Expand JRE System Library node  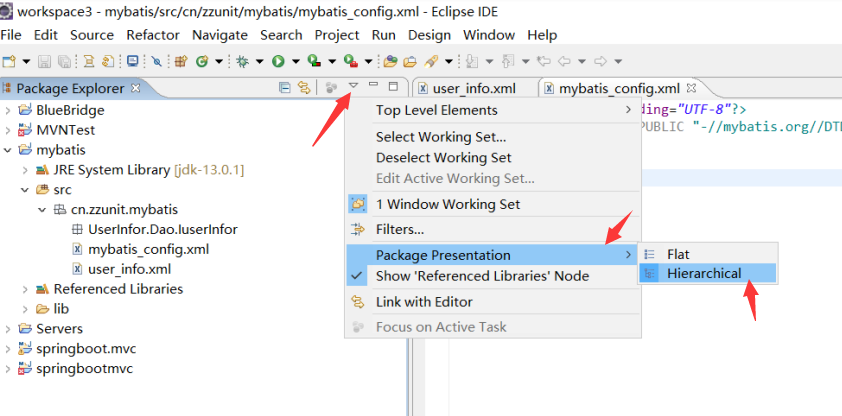[25, 170]
